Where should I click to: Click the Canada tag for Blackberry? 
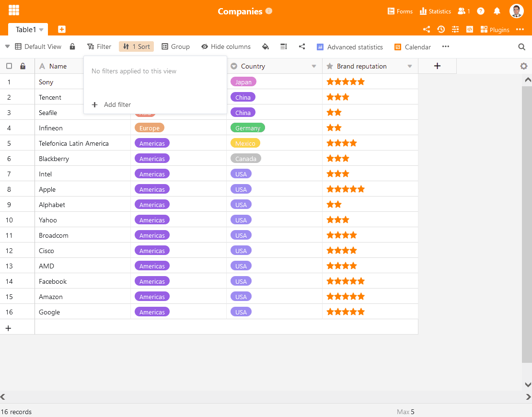pyautogui.click(x=246, y=159)
